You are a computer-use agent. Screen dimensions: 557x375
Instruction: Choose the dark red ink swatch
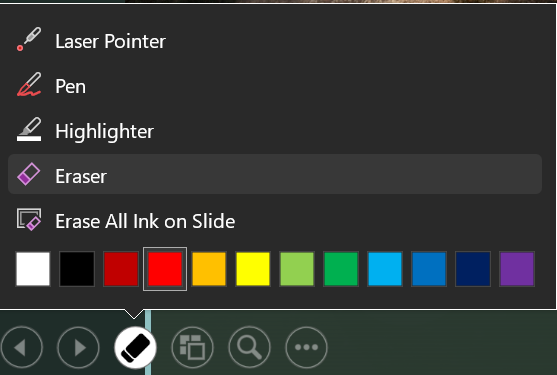[121, 269]
